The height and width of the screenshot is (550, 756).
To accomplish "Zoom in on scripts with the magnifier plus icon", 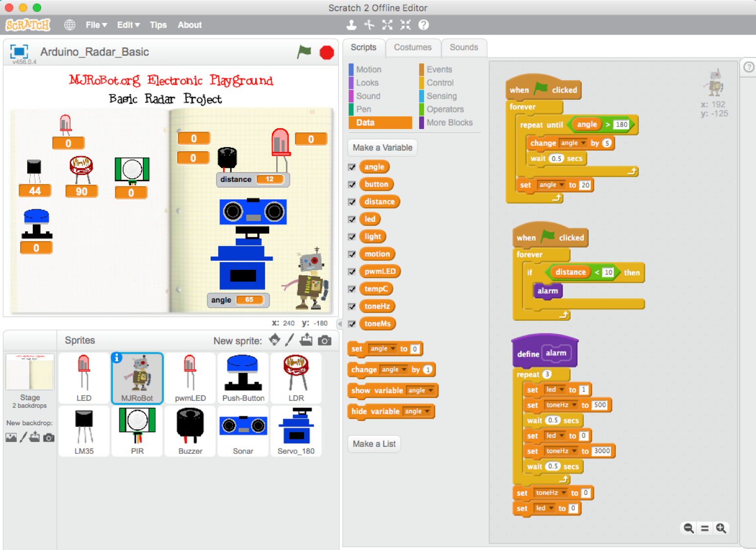I will tap(721, 528).
